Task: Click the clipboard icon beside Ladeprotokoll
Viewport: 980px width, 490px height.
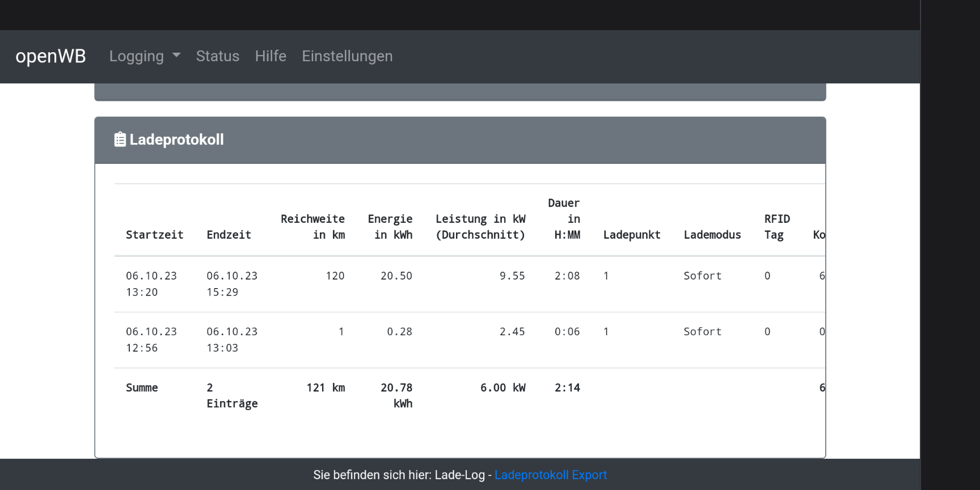Action: tap(120, 140)
